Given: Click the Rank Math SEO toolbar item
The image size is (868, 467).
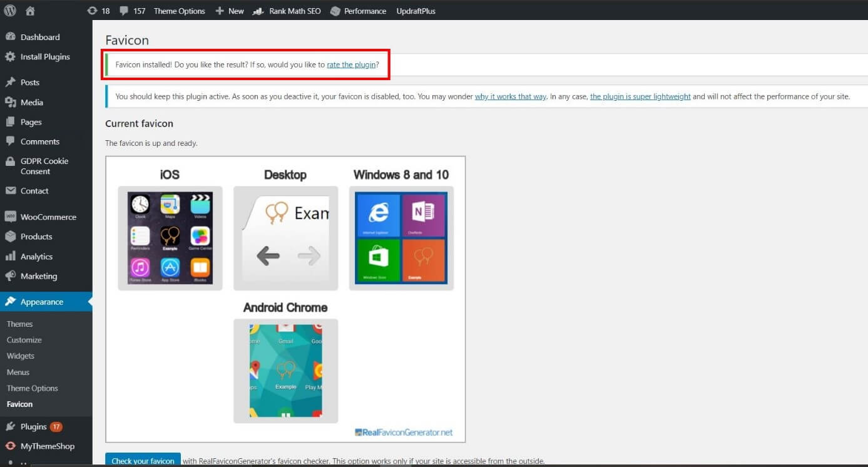Looking at the screenshot, I should [287, 11].
